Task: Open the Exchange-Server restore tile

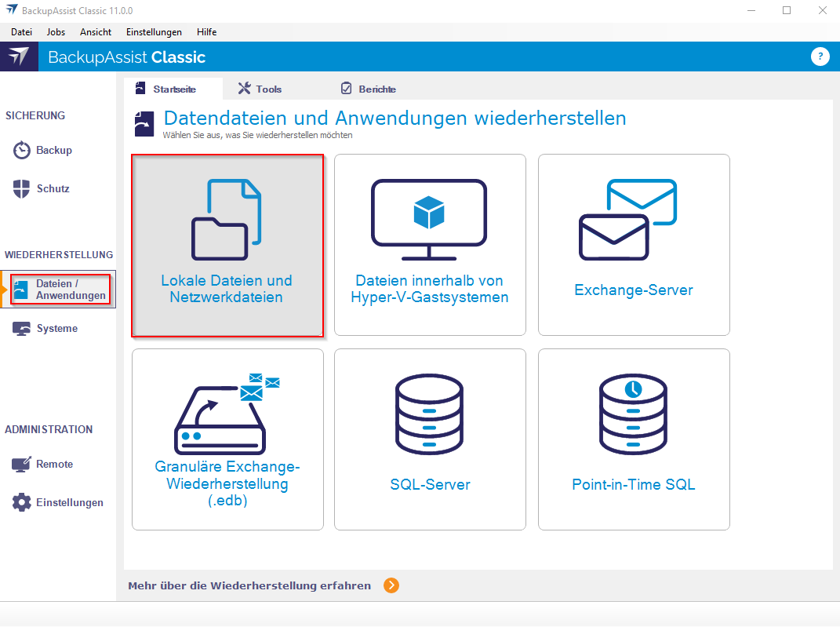Action: (634, 246)
